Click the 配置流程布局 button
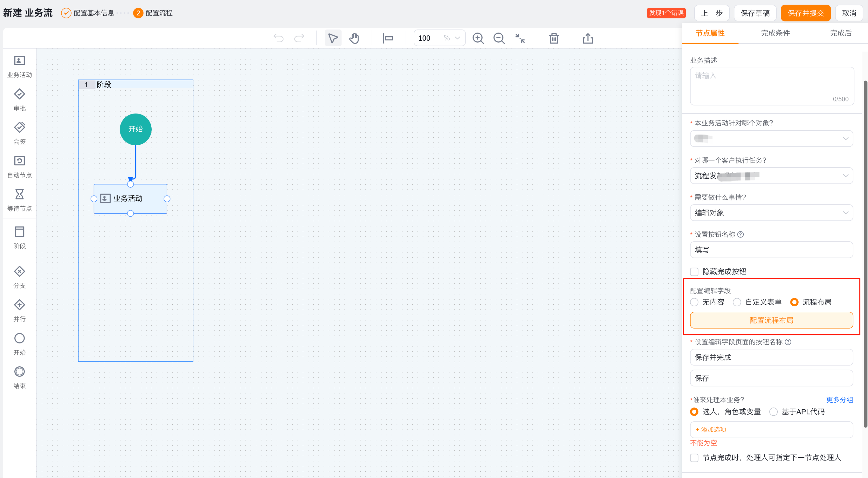This screenshot has height=478, width=868. tap(771, 320)
